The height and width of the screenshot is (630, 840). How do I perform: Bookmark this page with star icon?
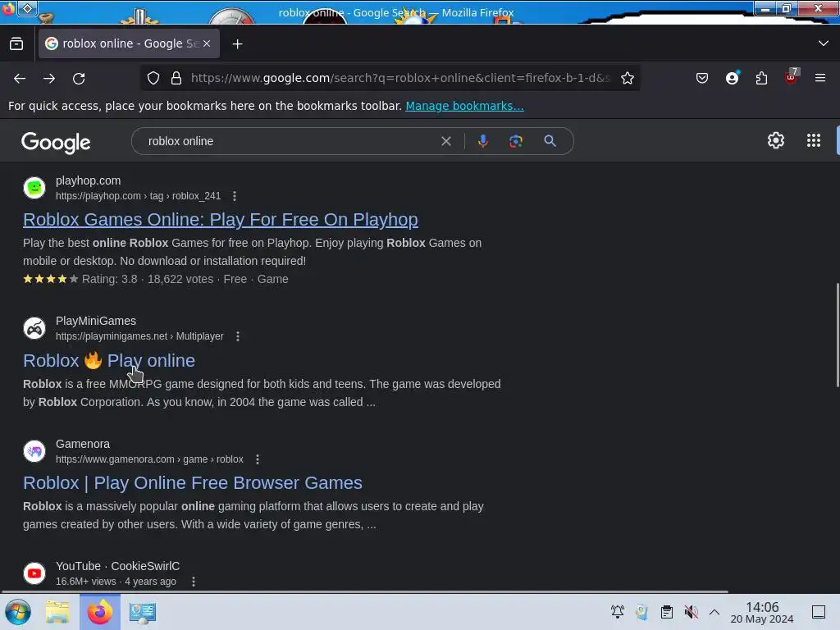point(628,78)
